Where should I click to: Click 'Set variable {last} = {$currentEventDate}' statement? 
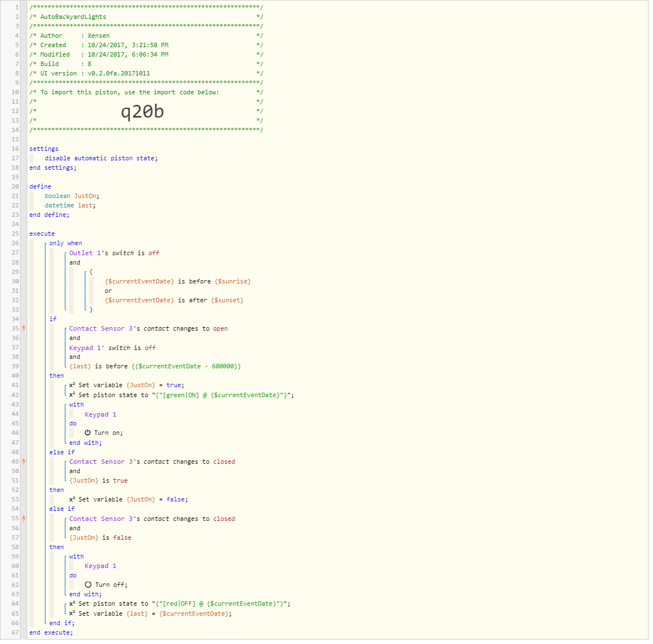tap(150, 613)
